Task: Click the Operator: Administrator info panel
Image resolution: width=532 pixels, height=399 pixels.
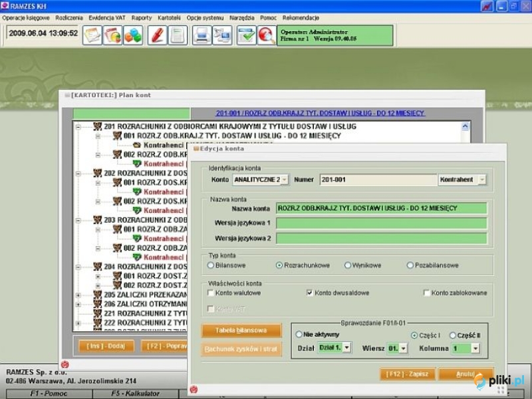Action: 335,35
